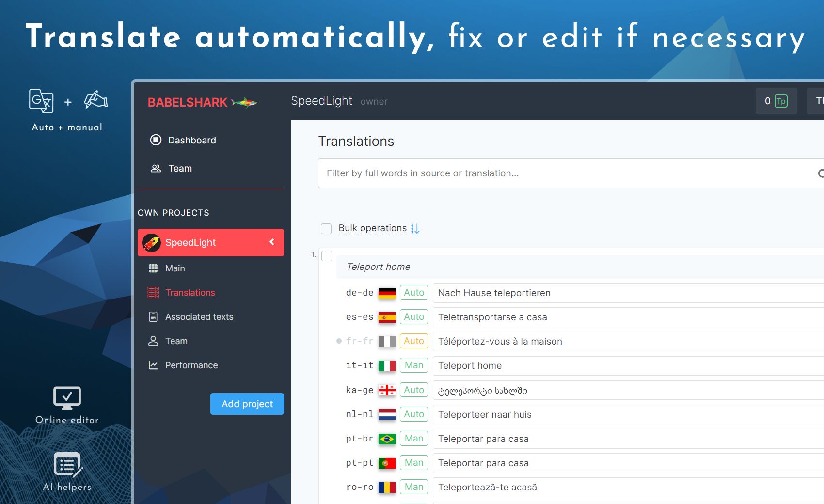Click the 0 Tp balance button

pos(776,101)
